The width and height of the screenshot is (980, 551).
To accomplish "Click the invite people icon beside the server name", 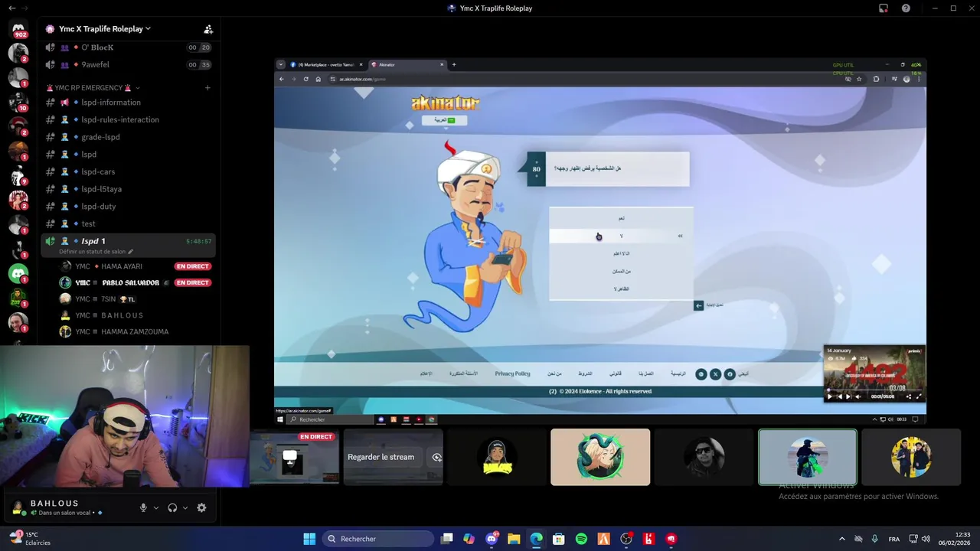I will (208, 29).
